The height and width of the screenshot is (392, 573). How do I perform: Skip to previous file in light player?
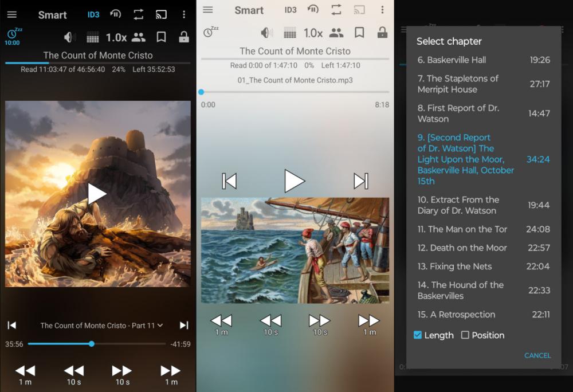coord(229,181)
